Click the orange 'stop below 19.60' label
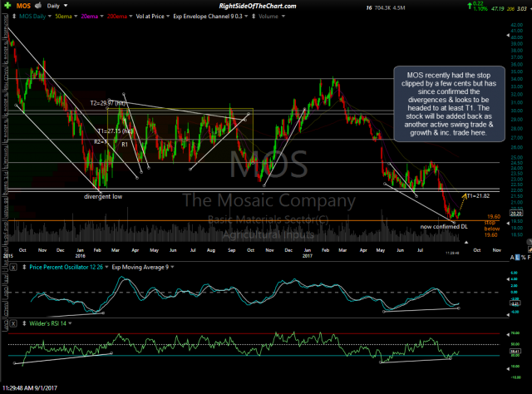Viewport: 532px width, 394px height. pos(490,229)
